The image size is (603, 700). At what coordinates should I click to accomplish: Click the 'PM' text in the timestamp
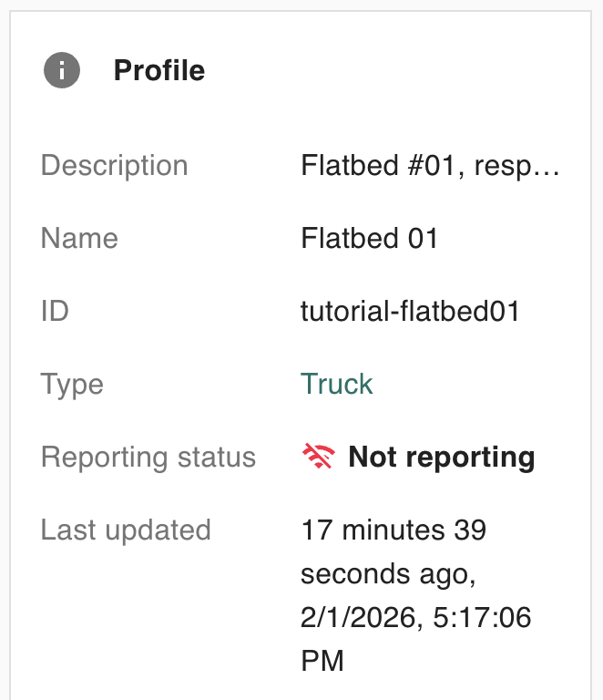(x=322, y=661)
